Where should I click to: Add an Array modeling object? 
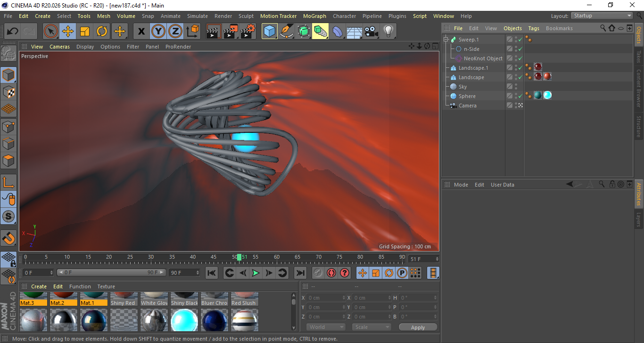pos(321,32)
